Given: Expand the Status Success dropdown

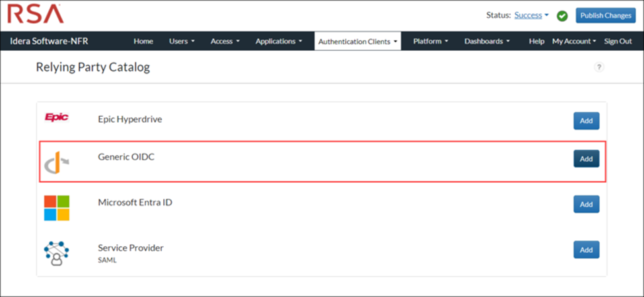Looking at the screenshot, I should 532,15.
